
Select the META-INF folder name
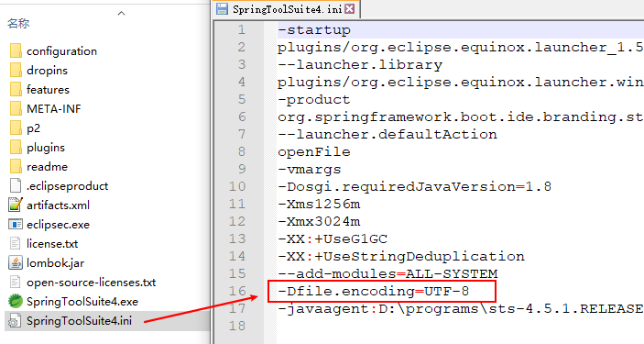[54, 108]
